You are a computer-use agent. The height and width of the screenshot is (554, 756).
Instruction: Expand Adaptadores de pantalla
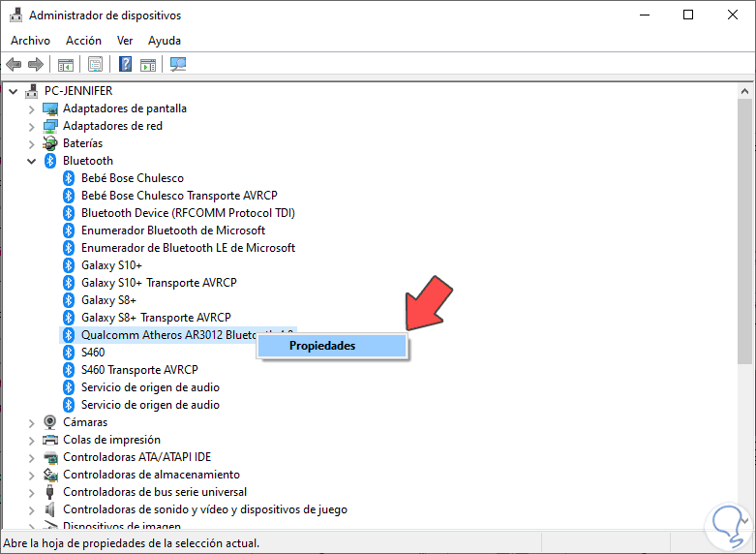31,109
